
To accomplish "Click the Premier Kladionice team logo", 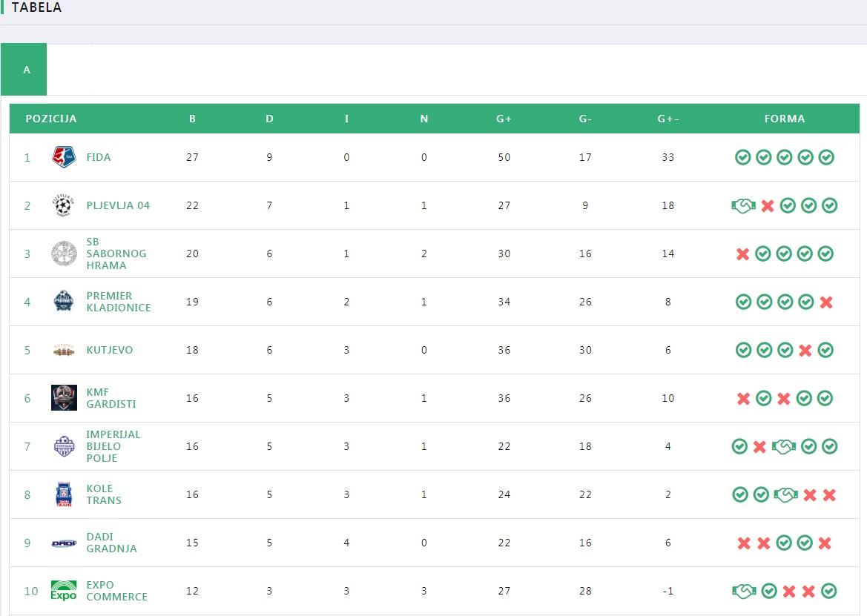I will pyautogui.click(x=64, y=302).
